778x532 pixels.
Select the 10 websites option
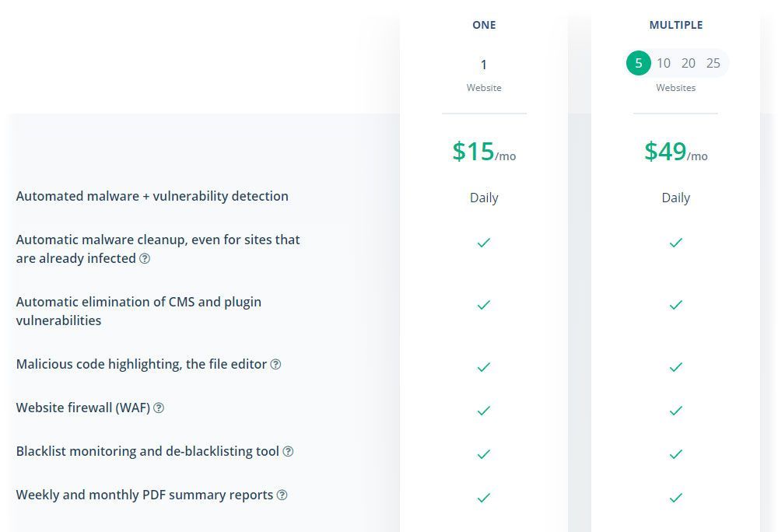[x=664, y=64]
